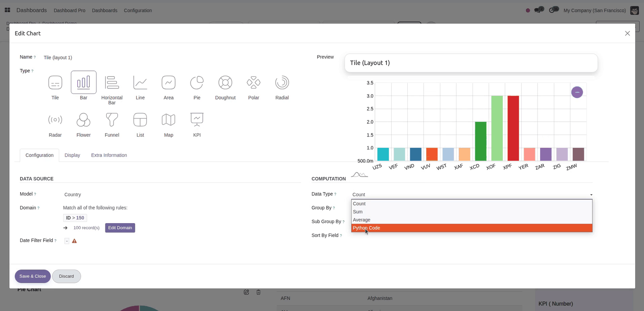
Task: Pick the List chart type
Action: click(x=140, y=120)
